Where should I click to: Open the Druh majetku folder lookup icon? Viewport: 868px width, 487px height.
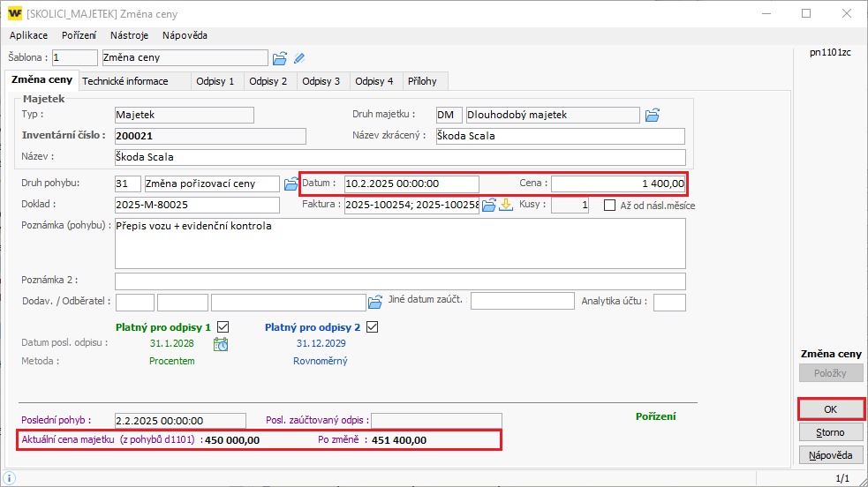[653, 115]
